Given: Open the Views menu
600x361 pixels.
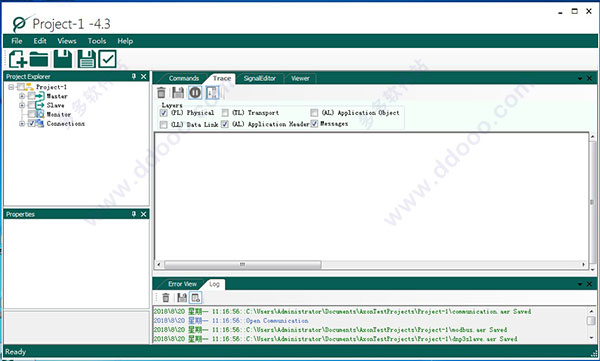Looking at the screenshot, I should (x=67, y=41).
